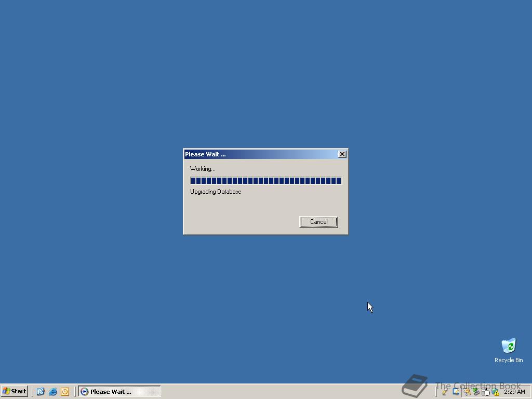Click the server status tray icon
532x399 pixels.
tap(486, 392)
